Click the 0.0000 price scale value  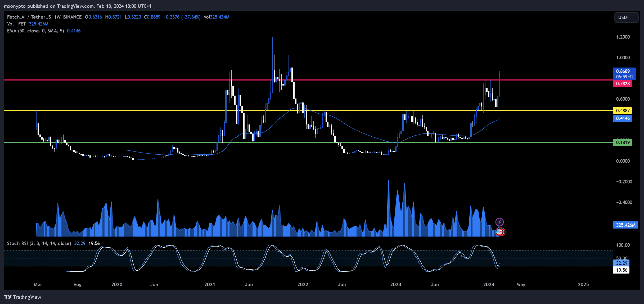click(623, 161)
